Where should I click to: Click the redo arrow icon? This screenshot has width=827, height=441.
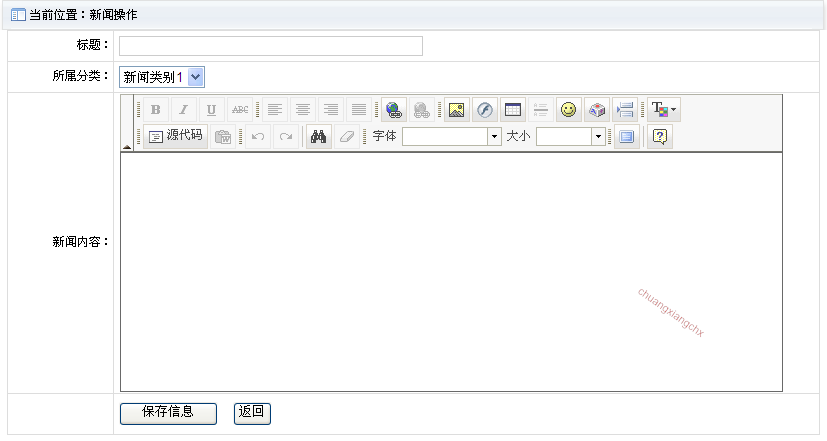click(286, 136)
